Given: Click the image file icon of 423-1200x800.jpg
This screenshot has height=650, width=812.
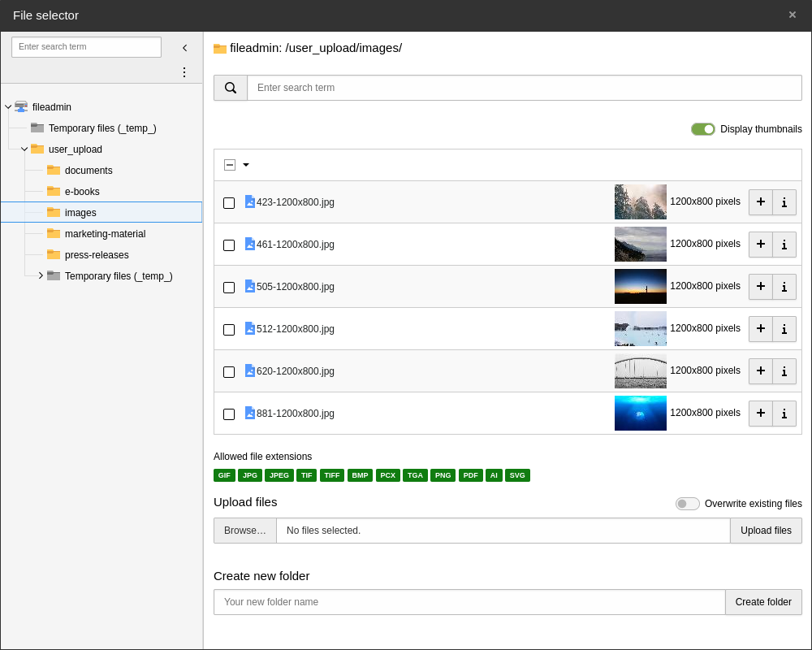Looking at the screenshot, I should [x=249, y=201].
